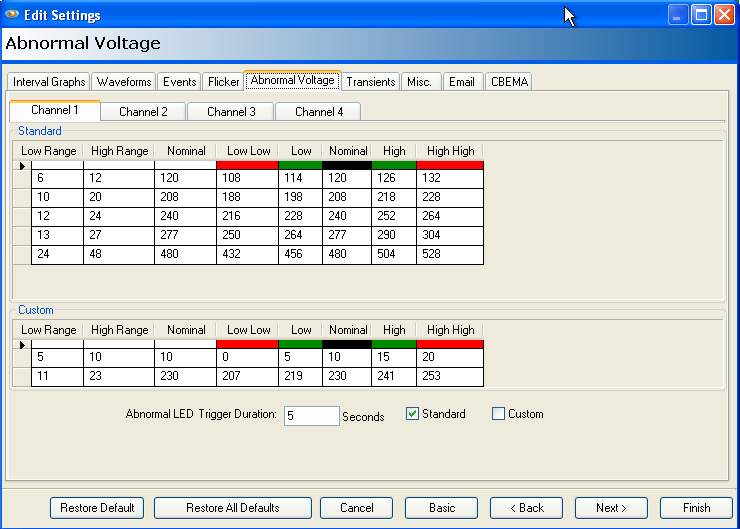Viewport: 740px width, 529px height.
Task: Select Custom cell with Low Low value 207
Action: coord(247,377)
